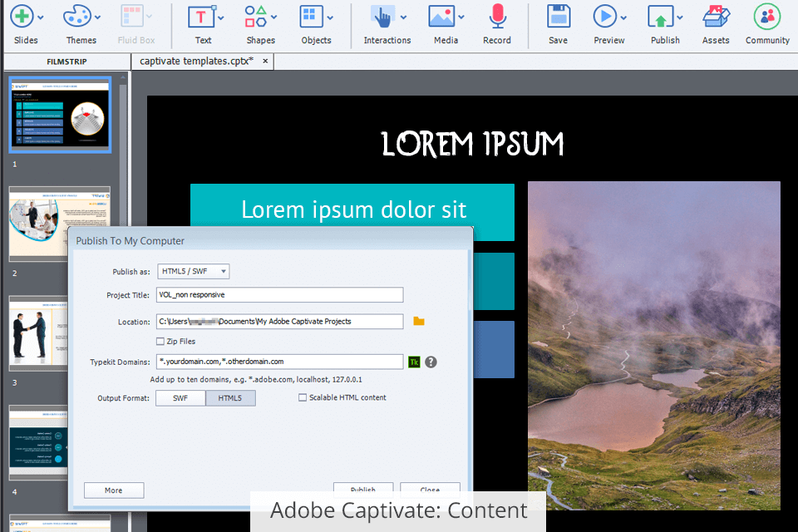
Task: Close the captivate templates.cptx tab
Action: pos(265,61)
